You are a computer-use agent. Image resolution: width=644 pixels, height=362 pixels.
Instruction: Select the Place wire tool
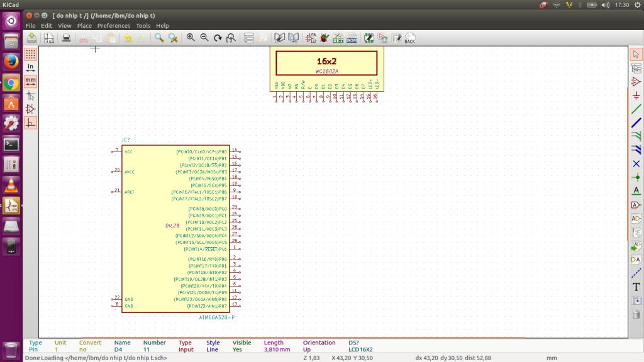pyautogui.click(x=636, y=109)
